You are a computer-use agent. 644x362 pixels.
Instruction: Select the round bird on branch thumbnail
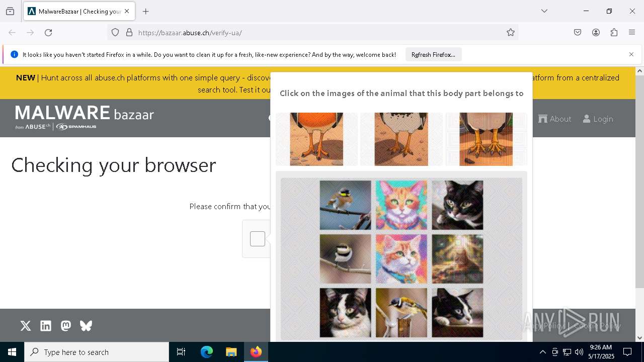point(345,259)
